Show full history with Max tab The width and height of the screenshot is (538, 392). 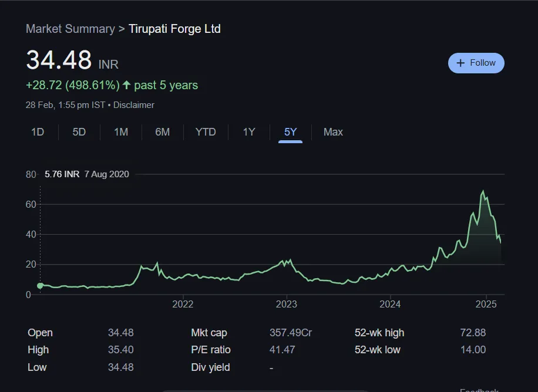[x=333, y=132]
